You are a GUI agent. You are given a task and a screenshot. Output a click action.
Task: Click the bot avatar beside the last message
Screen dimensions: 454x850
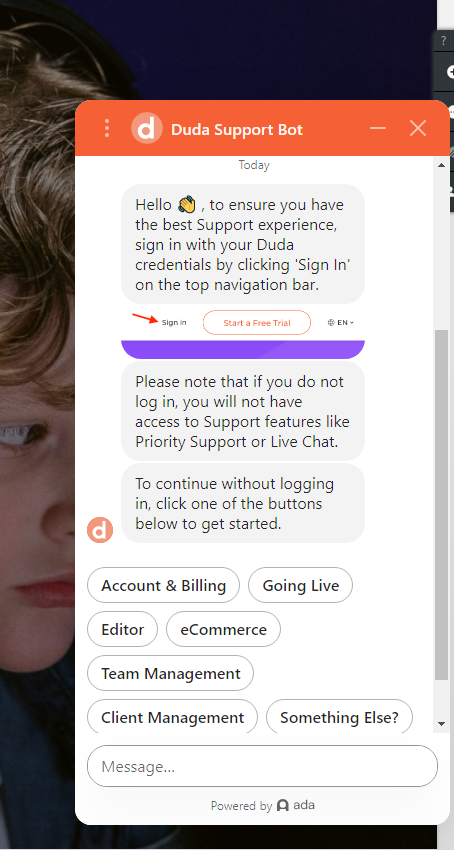(x=100, y=530)
